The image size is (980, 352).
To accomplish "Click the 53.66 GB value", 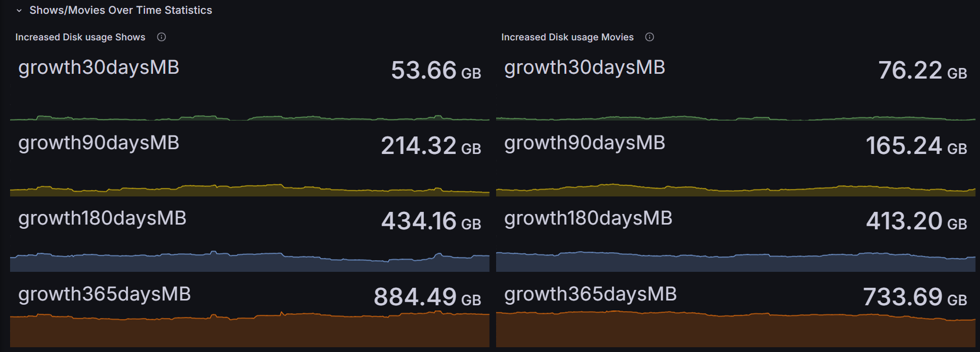I will coord(436,71).
